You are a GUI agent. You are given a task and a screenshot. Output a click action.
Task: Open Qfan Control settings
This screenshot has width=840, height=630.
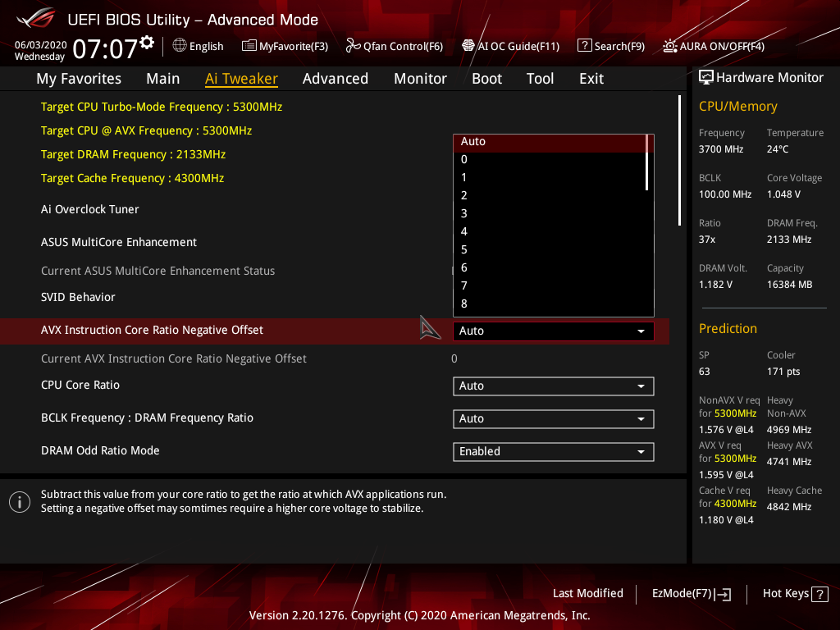394,46
